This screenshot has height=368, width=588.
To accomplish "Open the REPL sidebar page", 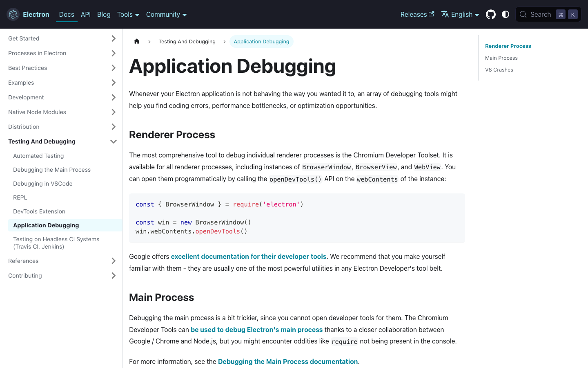I will click(20, 197).
